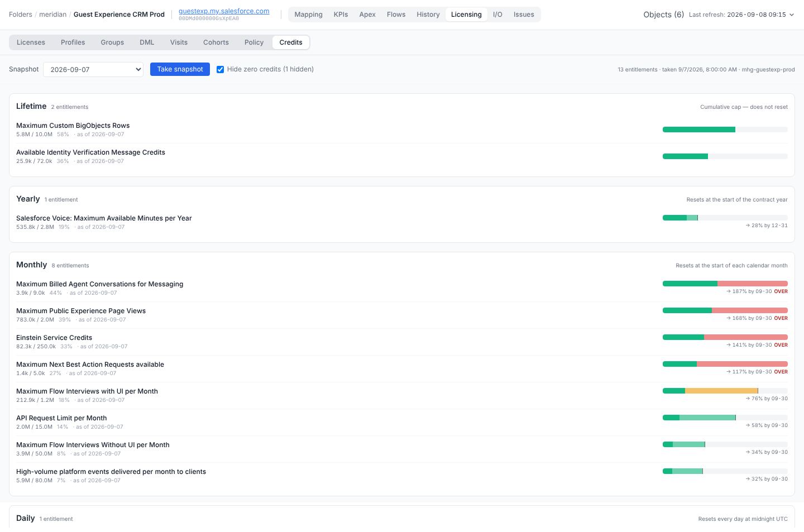This screenshot has width=804, height=532.
Task: Click the Take snapshot button
Action: click(x=180, y=69)
